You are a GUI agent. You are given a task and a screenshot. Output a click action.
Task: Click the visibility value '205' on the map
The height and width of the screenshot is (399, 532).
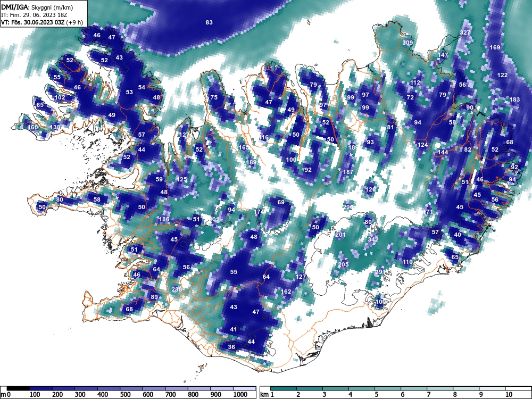(x=343, y=264)
